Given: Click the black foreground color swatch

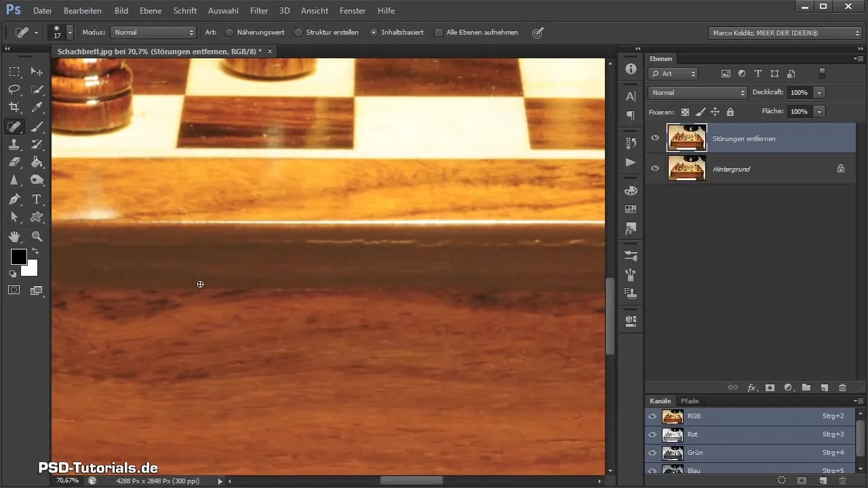Looking at the screenshot, I should [18, 257].
